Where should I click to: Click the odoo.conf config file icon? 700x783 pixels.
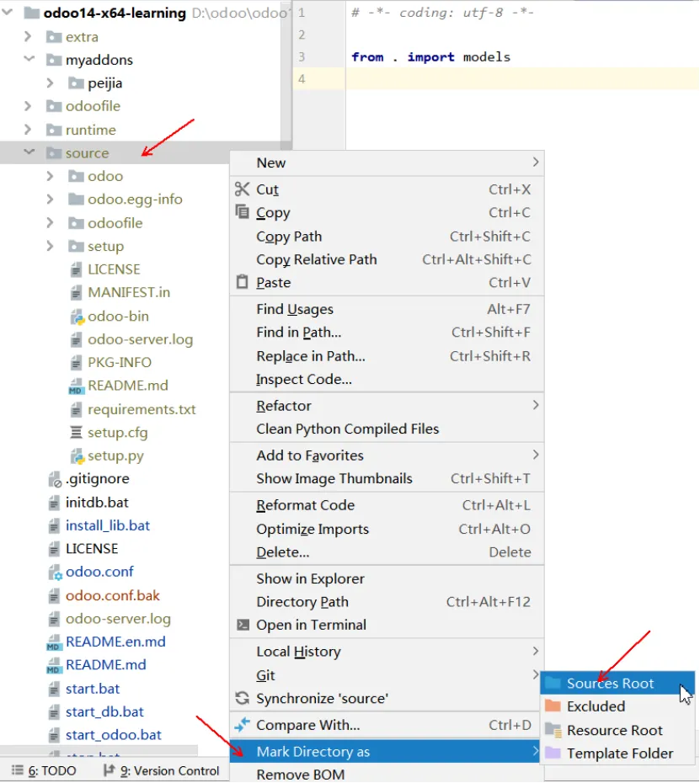55,573
